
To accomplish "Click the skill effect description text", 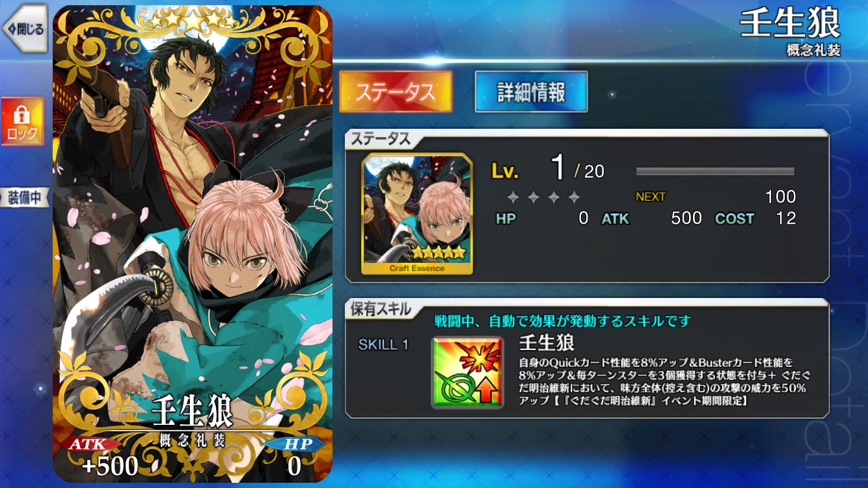I will [662, 381].
